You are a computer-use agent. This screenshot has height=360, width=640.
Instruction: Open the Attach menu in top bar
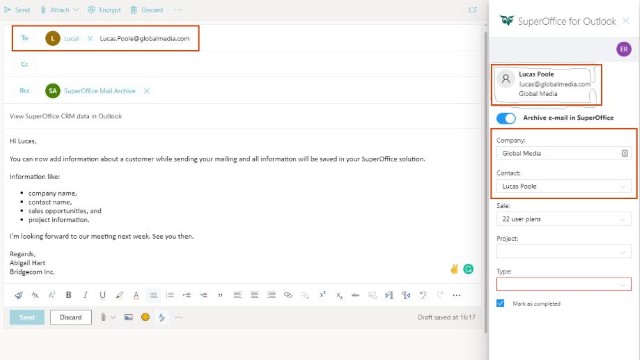pos(59,10)
